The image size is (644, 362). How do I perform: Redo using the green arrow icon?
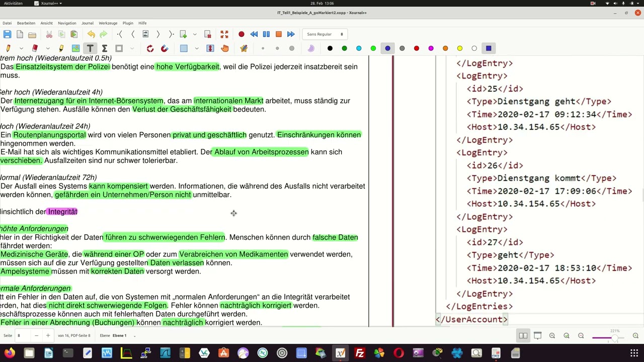click(103, 34)
